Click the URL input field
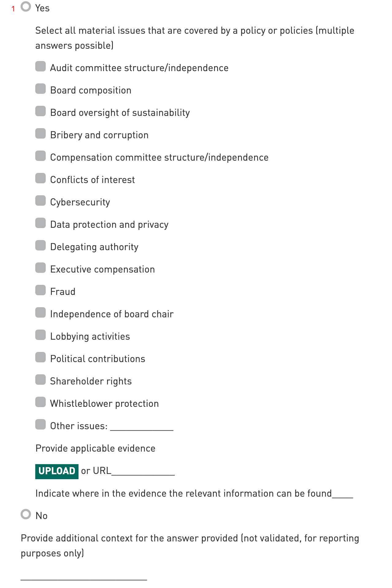 click(143, 471)
